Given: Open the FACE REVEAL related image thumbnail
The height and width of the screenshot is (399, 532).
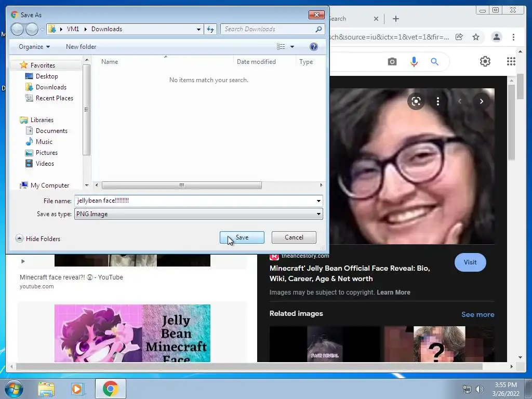Looking at the screenshot, I should pyautogui.click(x=325, y=344).
